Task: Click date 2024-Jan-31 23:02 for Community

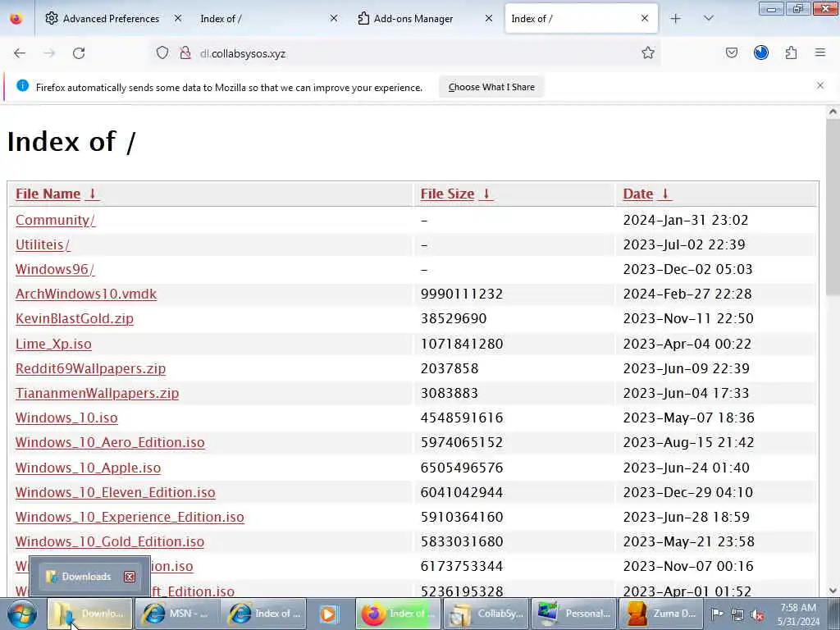Action: click(x=686, y=220)
